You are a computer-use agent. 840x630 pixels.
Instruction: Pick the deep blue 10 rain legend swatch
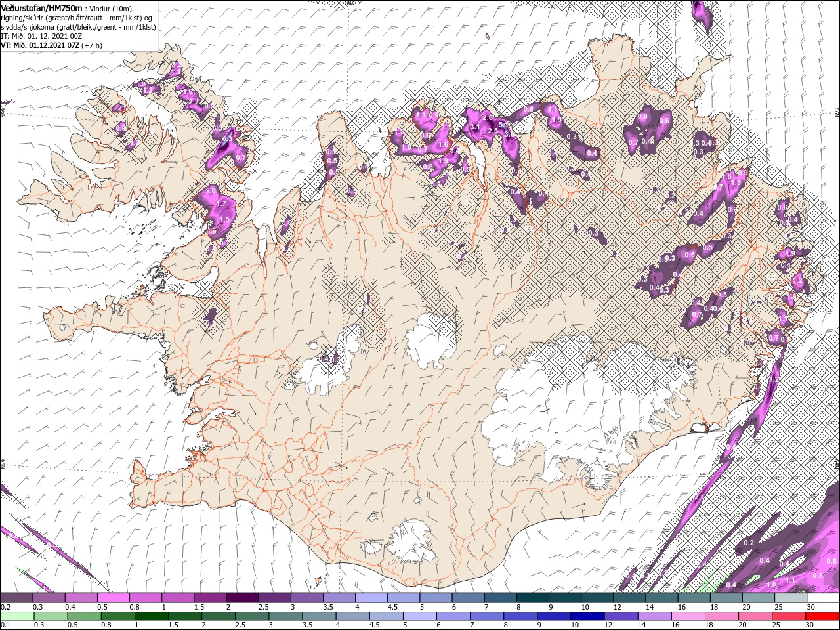[x=586, y=616]
